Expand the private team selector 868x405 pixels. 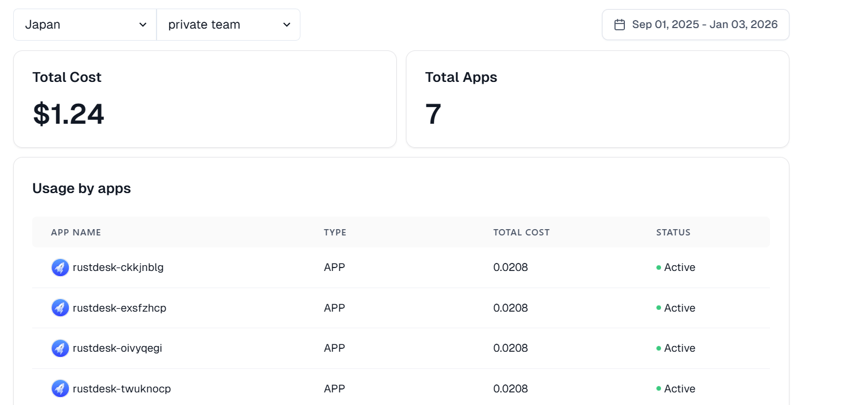coord(228,25)
